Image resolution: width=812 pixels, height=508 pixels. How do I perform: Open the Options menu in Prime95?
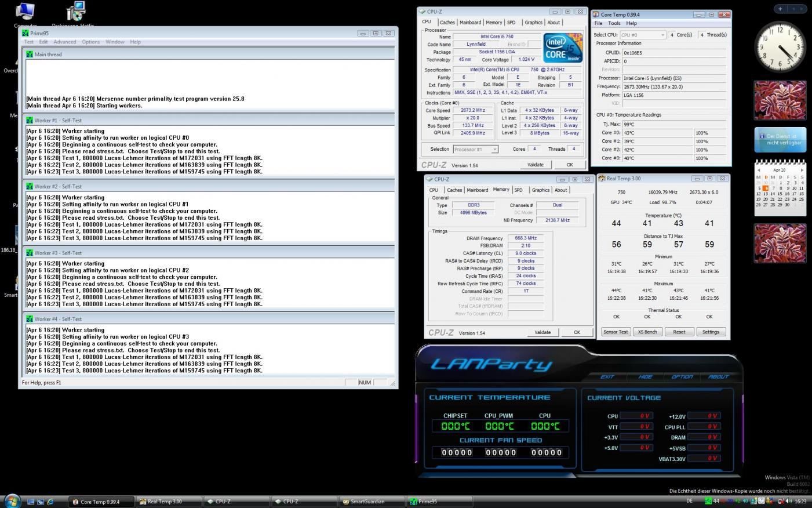coord(90,42)
